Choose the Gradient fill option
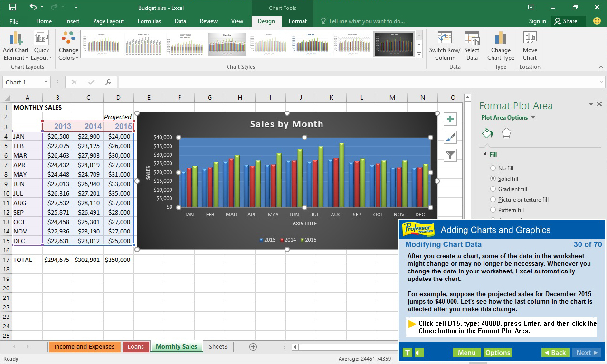 coord(493,189)
